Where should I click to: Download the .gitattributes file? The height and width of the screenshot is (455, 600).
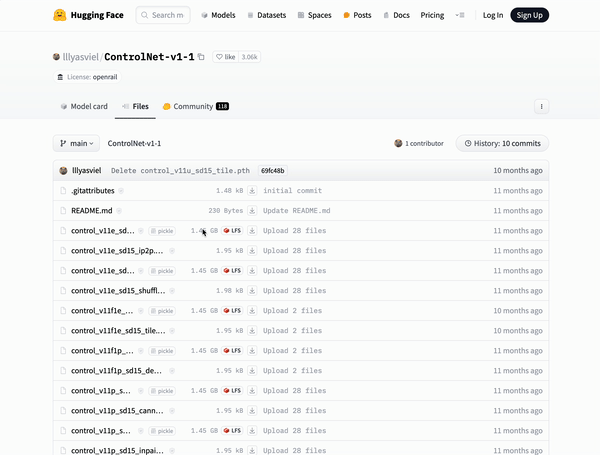253,191
